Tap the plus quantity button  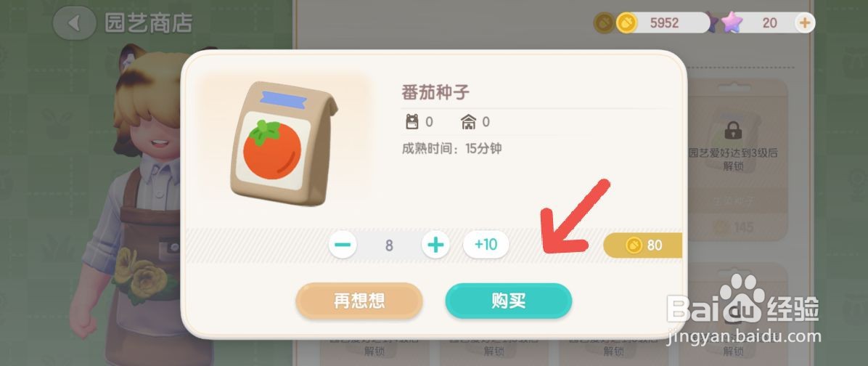click(x=435, y=245)
